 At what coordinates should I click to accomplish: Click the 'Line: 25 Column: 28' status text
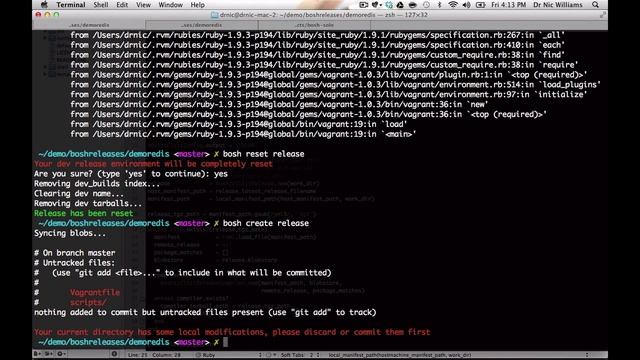(x=154, y=355)
